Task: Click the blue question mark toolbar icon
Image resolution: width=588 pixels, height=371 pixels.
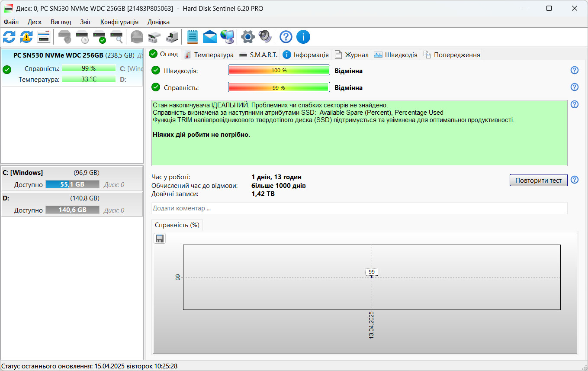Action: [286, 37]
